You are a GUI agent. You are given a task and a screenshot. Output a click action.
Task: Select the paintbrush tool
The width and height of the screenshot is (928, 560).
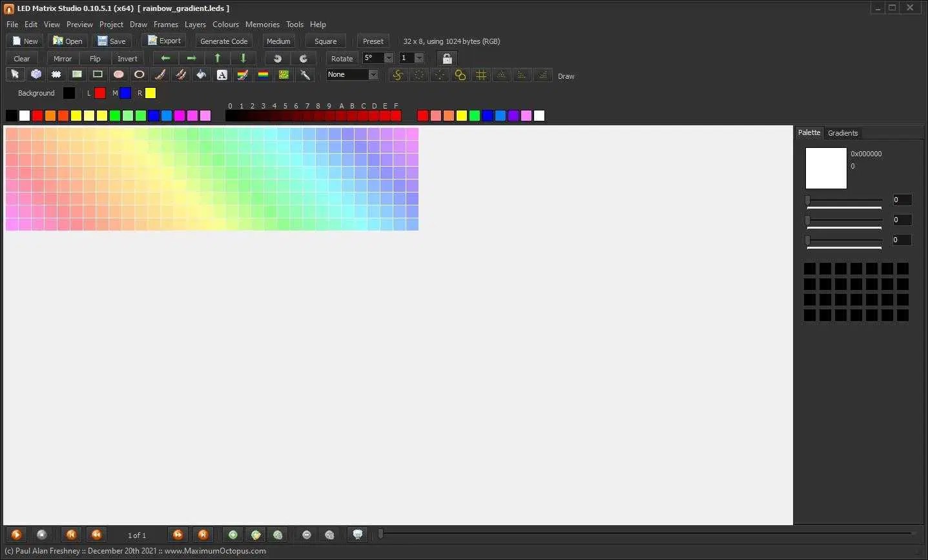coord(160,75)
